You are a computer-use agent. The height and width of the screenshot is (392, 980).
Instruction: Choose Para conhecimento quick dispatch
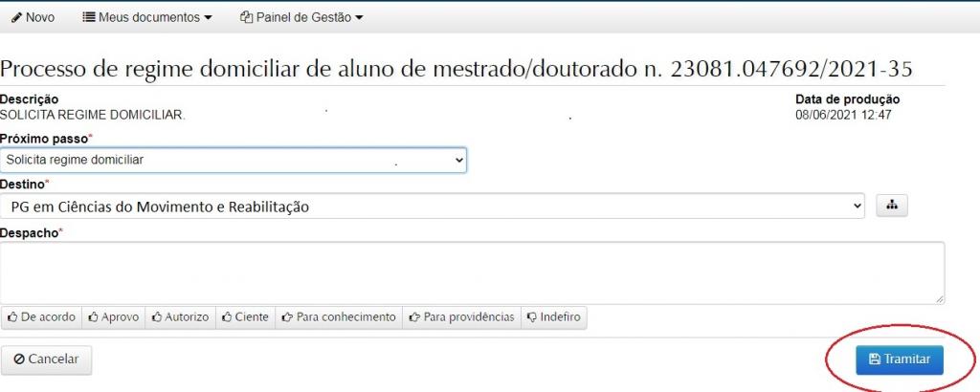[339, 317]
